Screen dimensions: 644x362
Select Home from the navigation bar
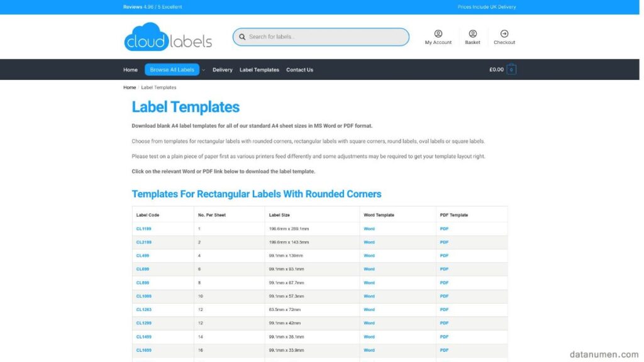[x=130, y=70]
